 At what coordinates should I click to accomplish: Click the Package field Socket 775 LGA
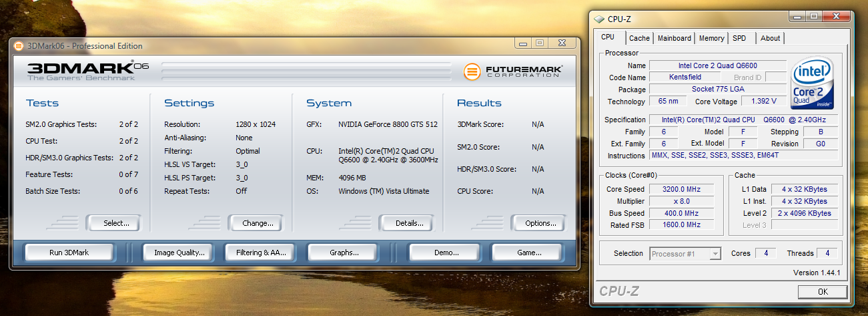pos(717,90)
